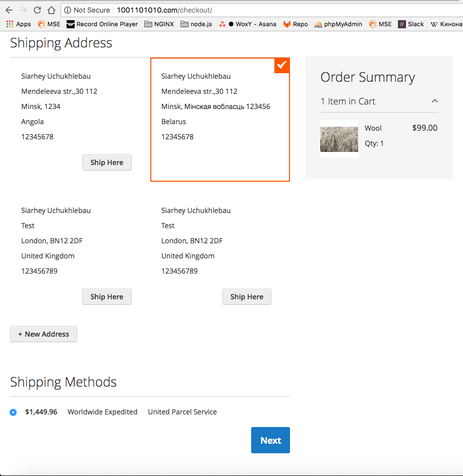Select the Worldwide Expedited shipping radio button

click(x=13, y=412)
